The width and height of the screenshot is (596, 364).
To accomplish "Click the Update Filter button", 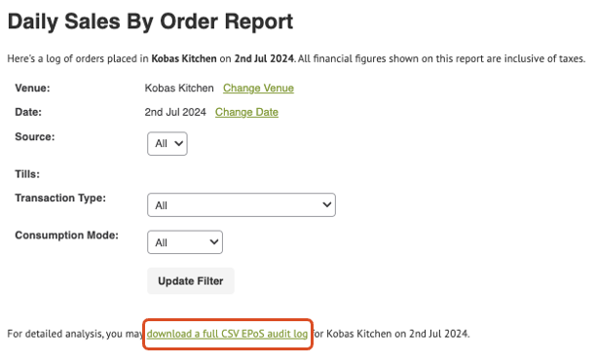I will pyautogui.click(x=191, y=281).
